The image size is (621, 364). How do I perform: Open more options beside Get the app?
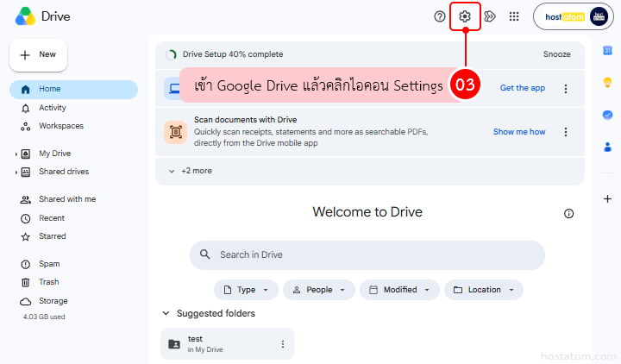[566, 89]
